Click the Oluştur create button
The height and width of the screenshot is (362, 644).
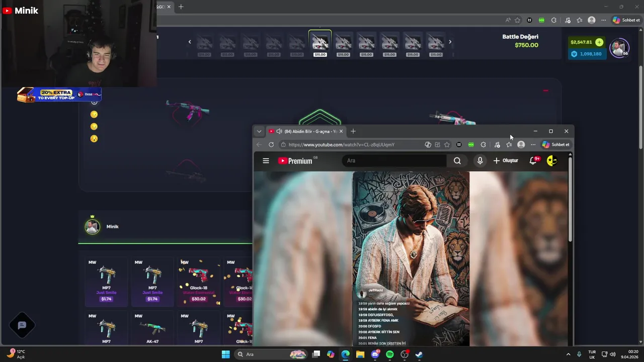[506, 161]
